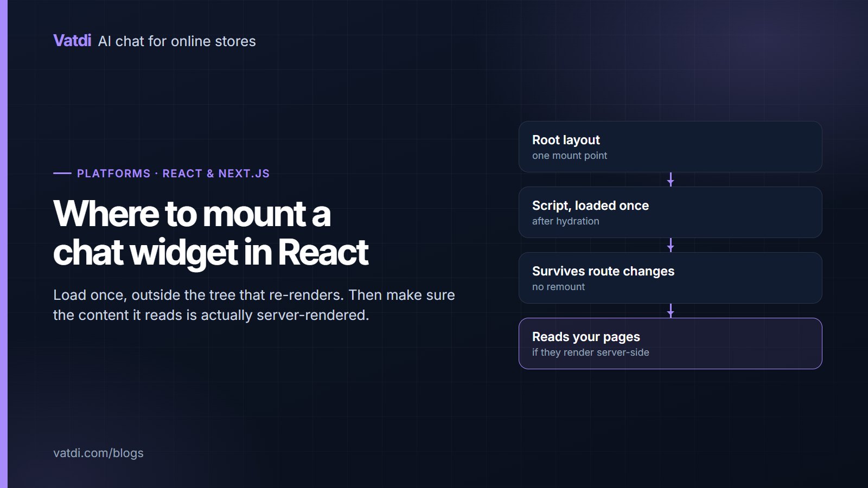Click the Vatdi logo text
The height and width of the screenshot is (488, 868).
(x=72, y=41)
